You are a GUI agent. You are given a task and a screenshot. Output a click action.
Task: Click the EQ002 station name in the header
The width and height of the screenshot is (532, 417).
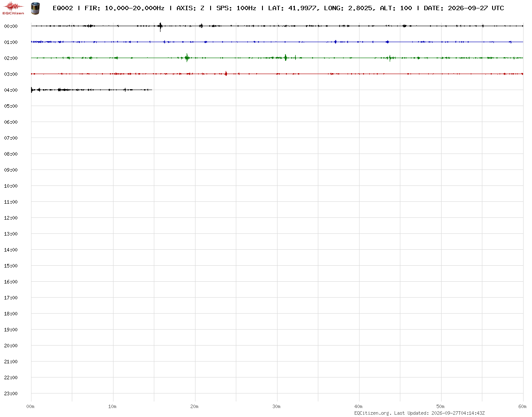click(63, 8)
